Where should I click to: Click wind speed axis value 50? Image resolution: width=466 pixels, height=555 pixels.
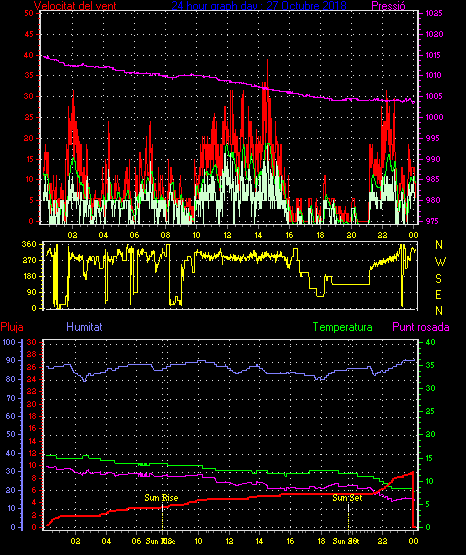(29, 13)
